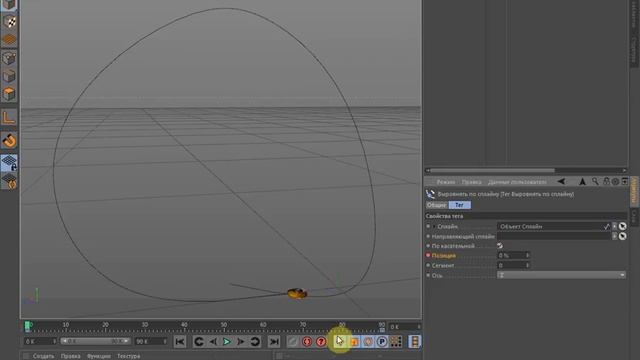Click the end frame field showing 90 K
Image resolution: width=640 pixels, height=360 pixels.
(x=151, y=341)
